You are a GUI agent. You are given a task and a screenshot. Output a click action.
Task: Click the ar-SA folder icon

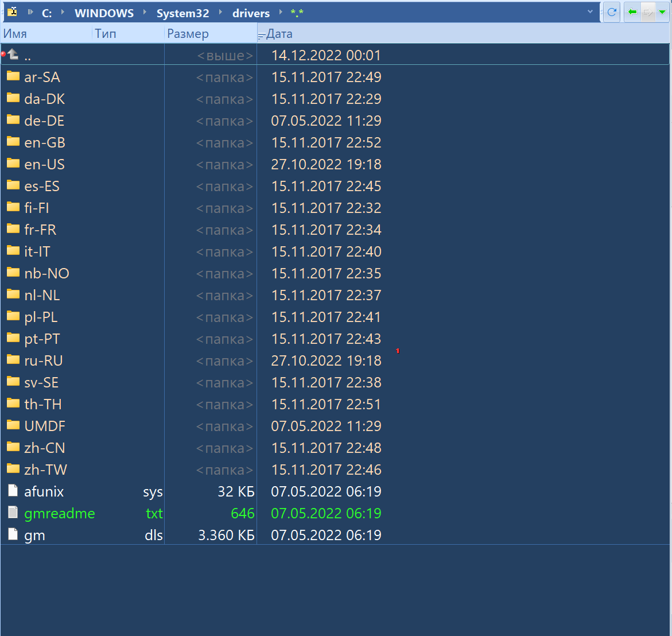(x=13, y=76)
